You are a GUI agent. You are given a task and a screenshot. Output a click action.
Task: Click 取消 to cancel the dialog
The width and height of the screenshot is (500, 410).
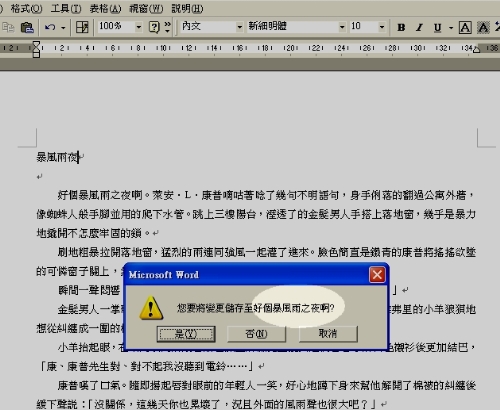328,334
